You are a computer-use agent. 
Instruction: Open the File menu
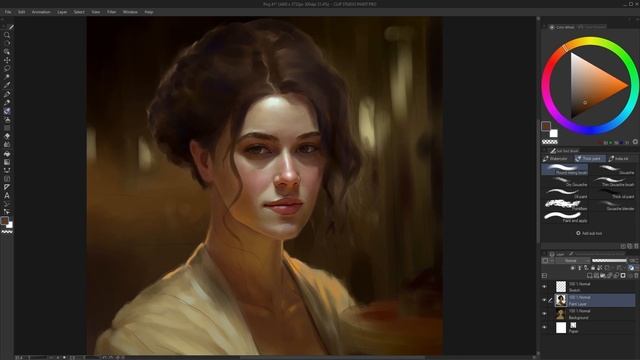pos(8,12)
